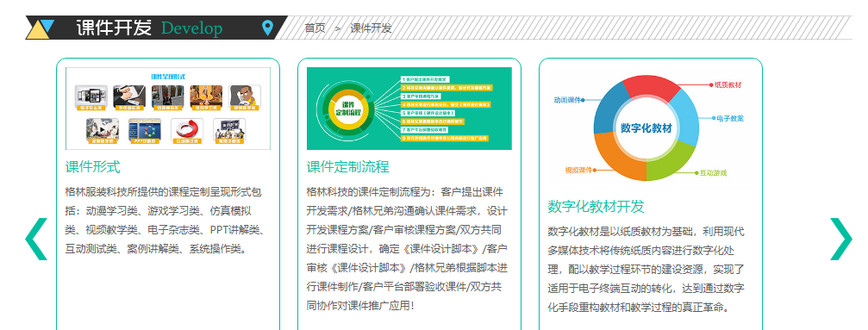Click the green 课件定制流程 flowchart thumbnail
868x330 pixels.
(409, 109)
